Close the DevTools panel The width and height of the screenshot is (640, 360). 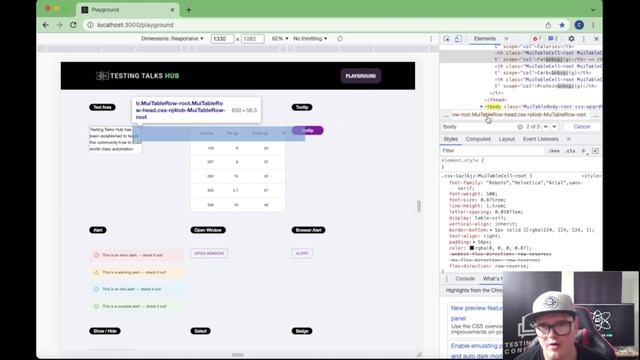pyautogui.click(x=596, y=38)
